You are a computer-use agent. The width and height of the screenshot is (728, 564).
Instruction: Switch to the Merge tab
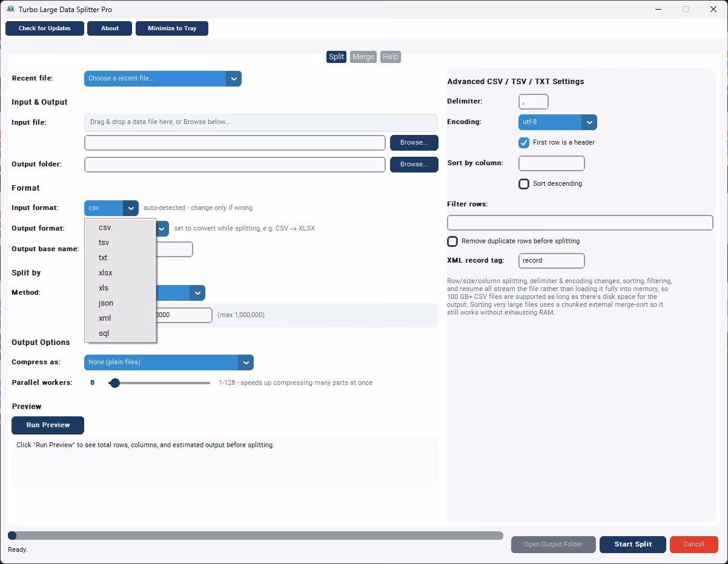tap(363, 57)
